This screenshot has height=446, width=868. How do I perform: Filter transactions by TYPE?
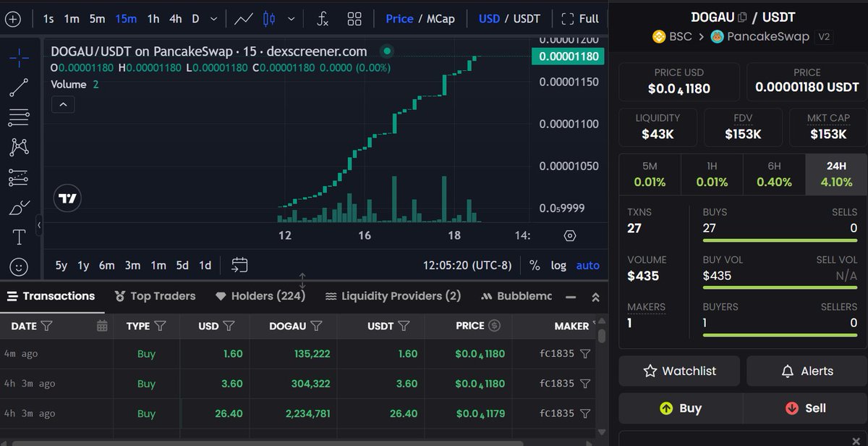[x=161, y=326]
